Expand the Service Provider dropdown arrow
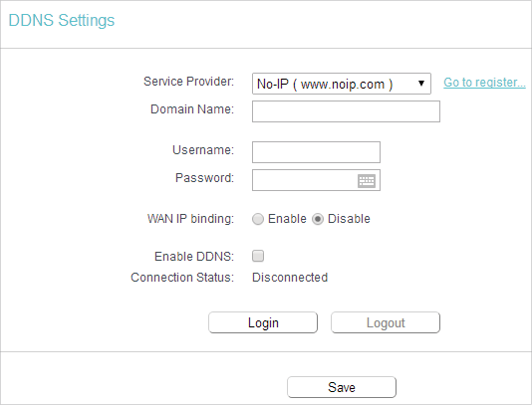 coord(421,84)
